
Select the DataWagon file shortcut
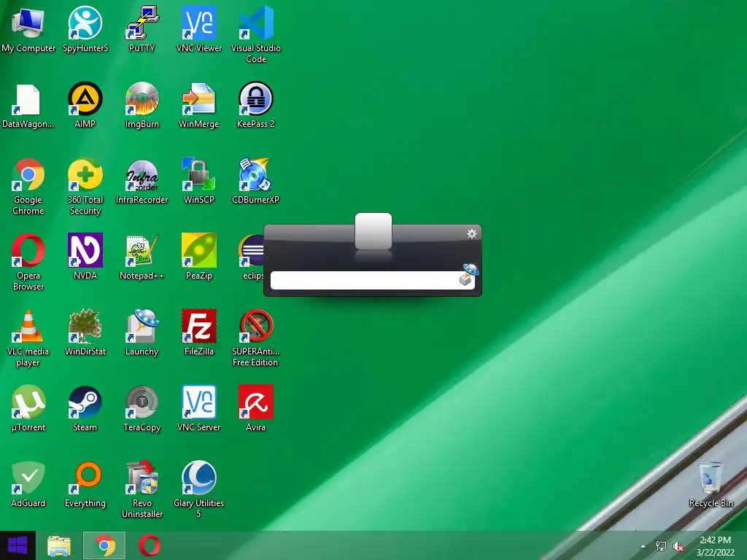pos(28,105)
